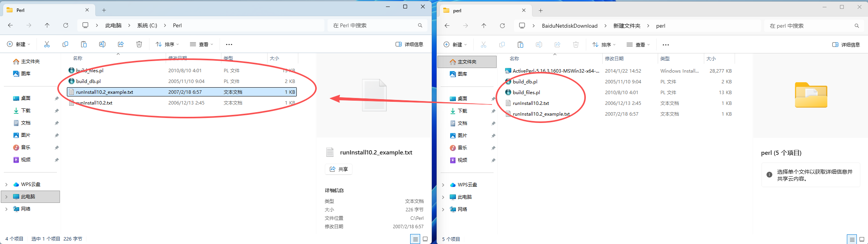
Task: Open the 查看 view dropdown in the left Perl window
Action: 201,45
